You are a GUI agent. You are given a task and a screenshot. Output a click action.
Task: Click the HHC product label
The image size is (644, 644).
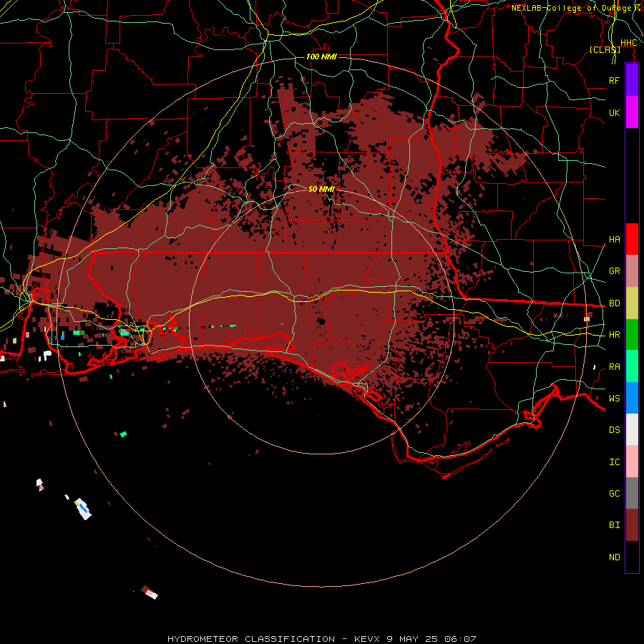(x=628, y=43)
